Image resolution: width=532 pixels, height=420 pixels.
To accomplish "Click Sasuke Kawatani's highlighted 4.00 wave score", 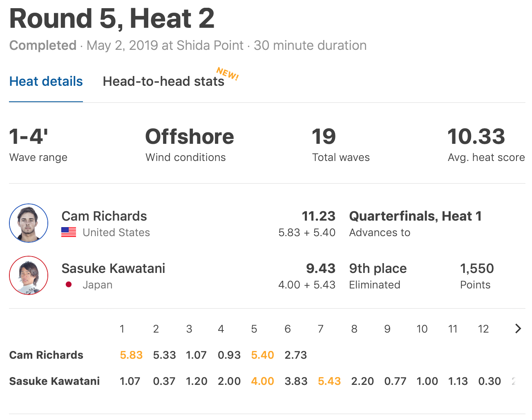I will point(262,381).
